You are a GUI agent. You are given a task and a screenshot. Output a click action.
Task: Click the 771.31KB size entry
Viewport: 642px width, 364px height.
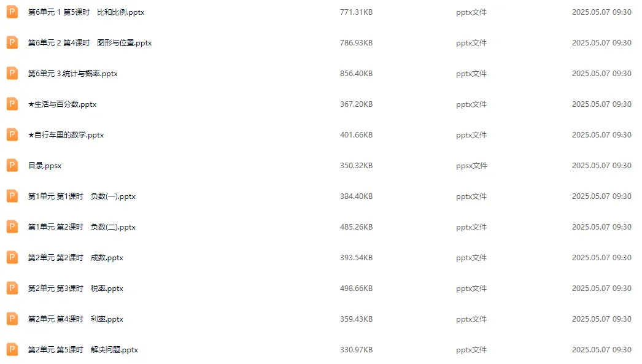356,12
